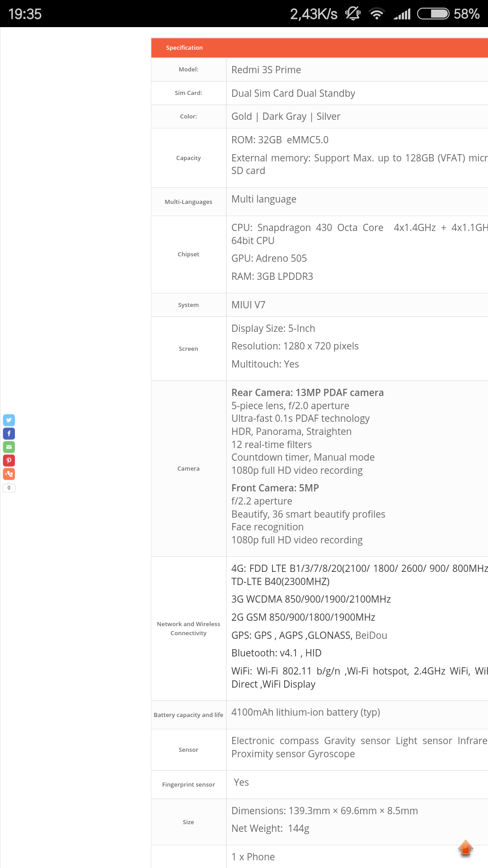The image size is (488, 868).
Task: Tap the Wi-Fi status icon
Action: pyautogui.click(x=377, y=14)
